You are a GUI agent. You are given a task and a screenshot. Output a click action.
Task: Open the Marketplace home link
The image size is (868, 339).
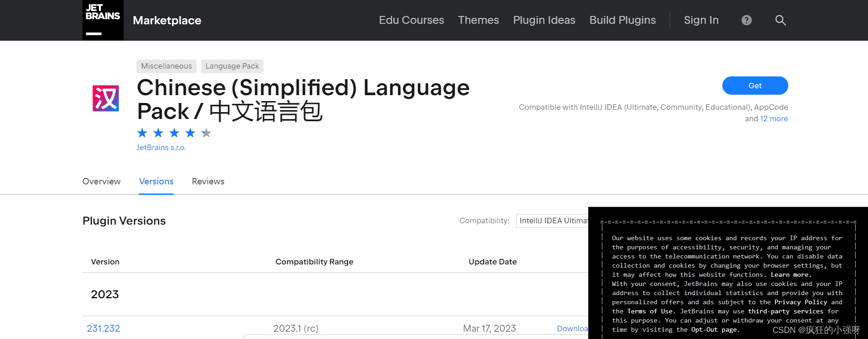pos(167,21)
